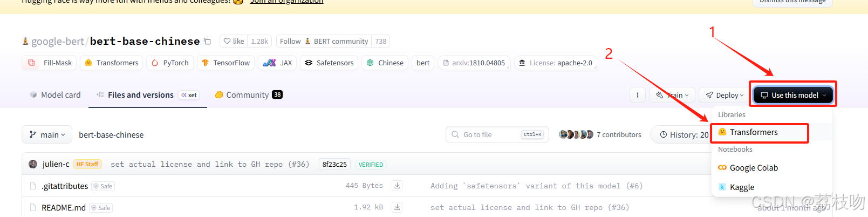Open the 738 followers count
This screenshot has width=868, height=217.
[381, 41]
